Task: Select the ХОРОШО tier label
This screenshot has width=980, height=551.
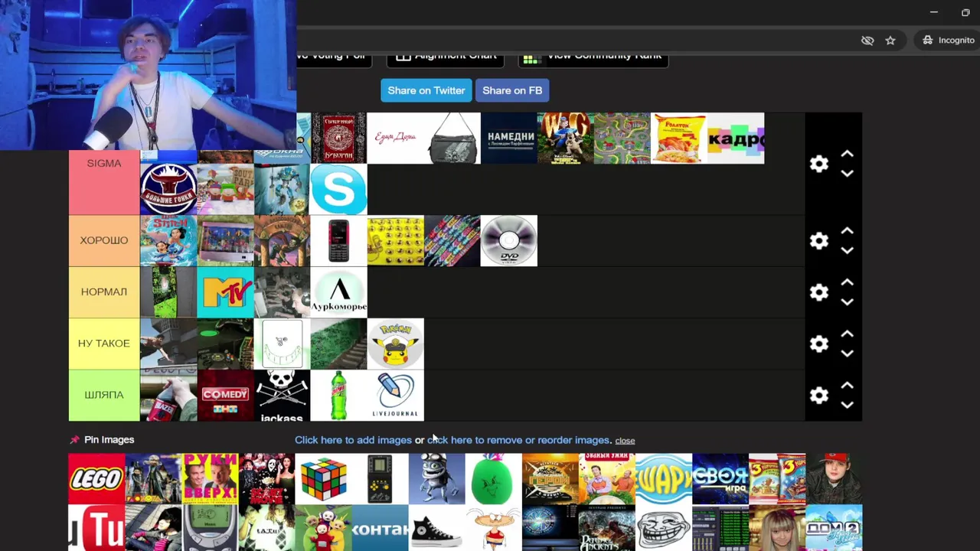Action: [104, 240]
